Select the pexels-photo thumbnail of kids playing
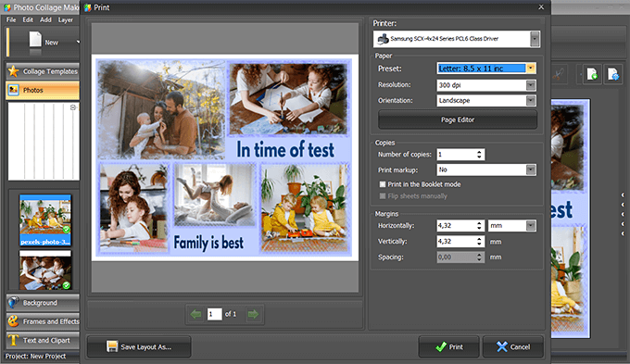 [x=45, y=220]
